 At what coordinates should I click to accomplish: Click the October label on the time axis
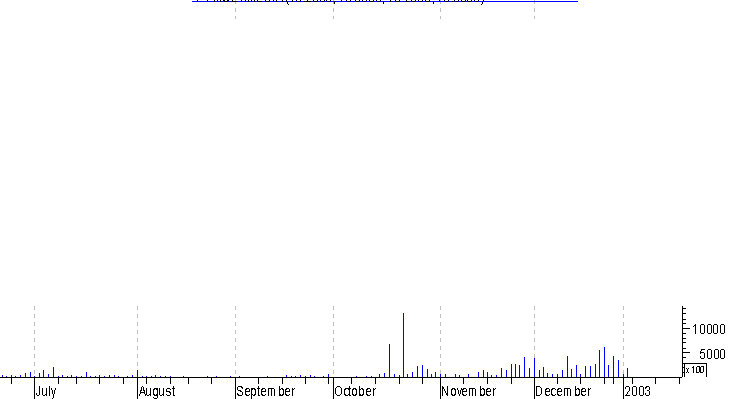355,392
